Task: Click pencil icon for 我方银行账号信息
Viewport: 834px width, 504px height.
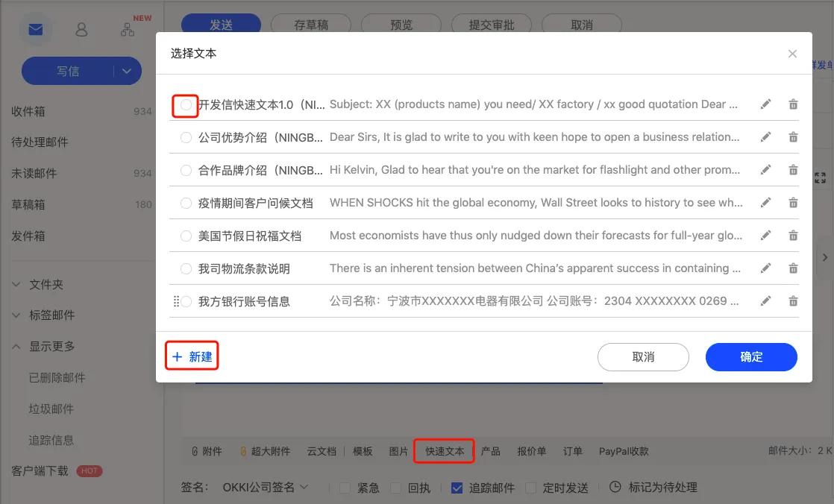Action: [765, 301]
